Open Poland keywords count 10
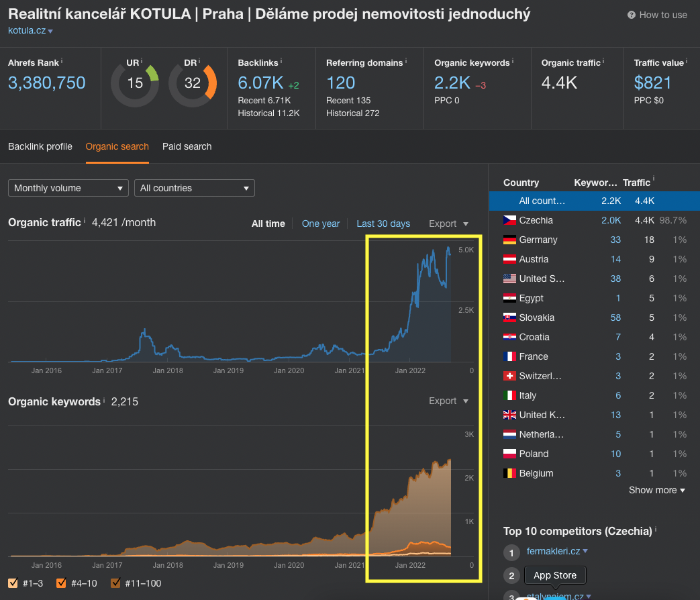700x600 pixels. coord(616,454)
